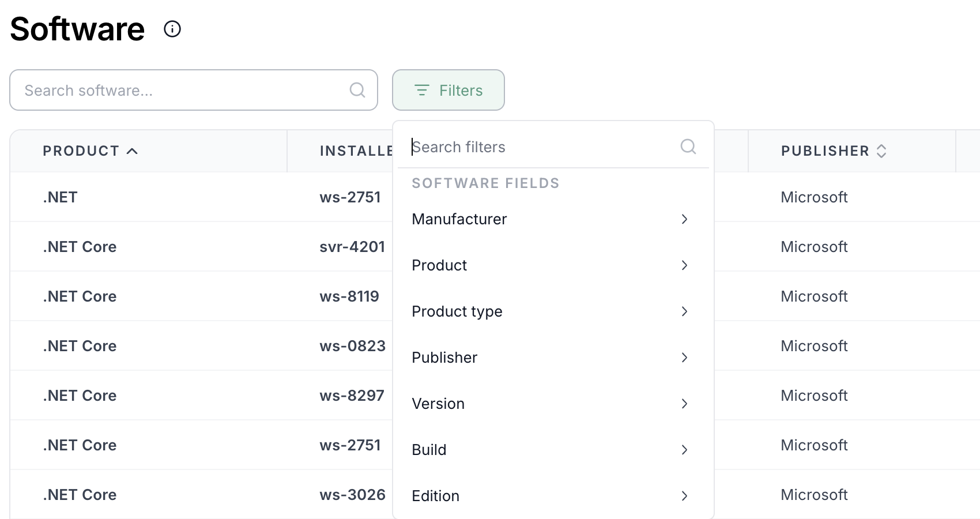
Task: Click the Software page heading
Action: (77, 29)
